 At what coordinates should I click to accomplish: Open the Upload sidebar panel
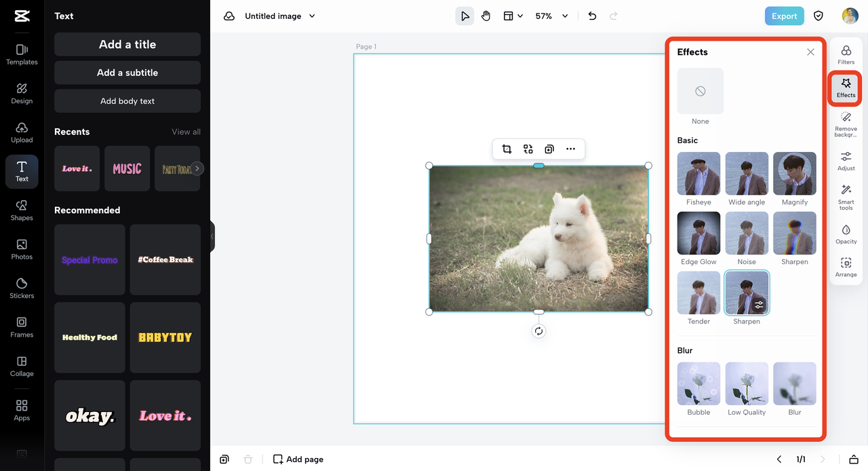point(22,132)
